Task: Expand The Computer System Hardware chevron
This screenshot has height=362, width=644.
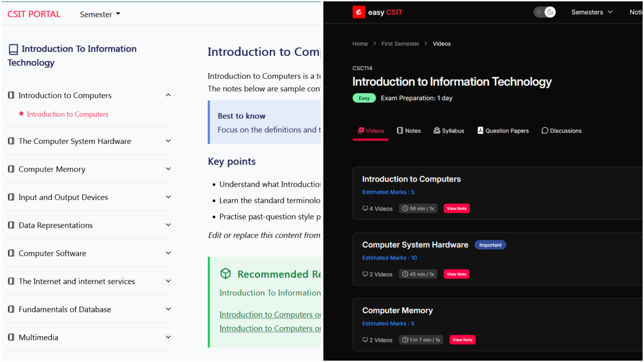Action: tap(168, 141)
